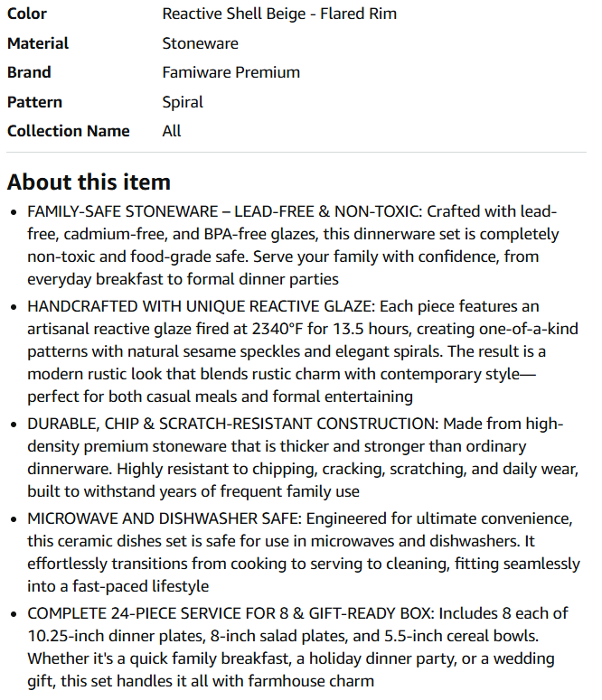Select the Spiral pattern value
The width and height of the screenshot is (602, 700).
click(x=183, y=102)
